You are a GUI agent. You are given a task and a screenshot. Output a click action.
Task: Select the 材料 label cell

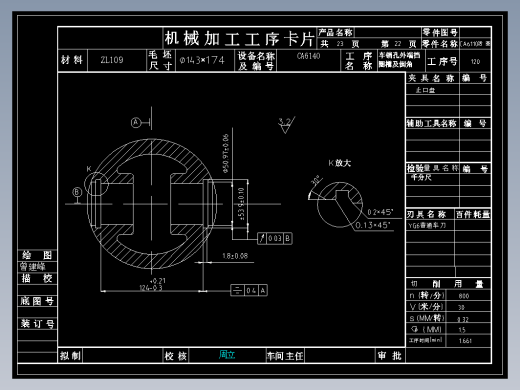point(72,60)
